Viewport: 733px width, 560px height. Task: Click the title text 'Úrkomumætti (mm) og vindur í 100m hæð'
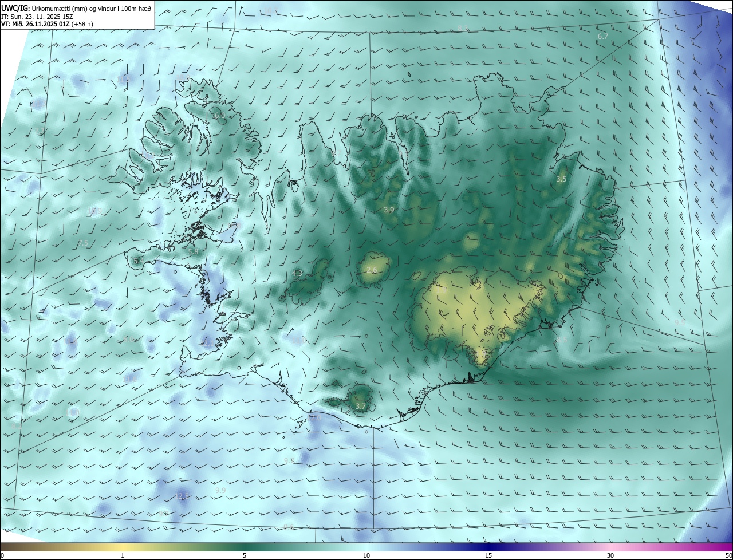click(90, 9)
